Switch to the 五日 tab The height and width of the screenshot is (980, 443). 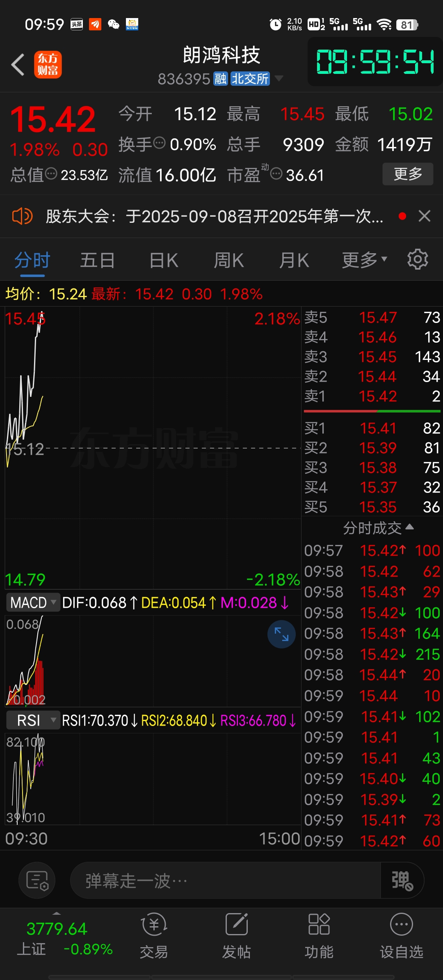pyautogui.click(x=98, y=261)
